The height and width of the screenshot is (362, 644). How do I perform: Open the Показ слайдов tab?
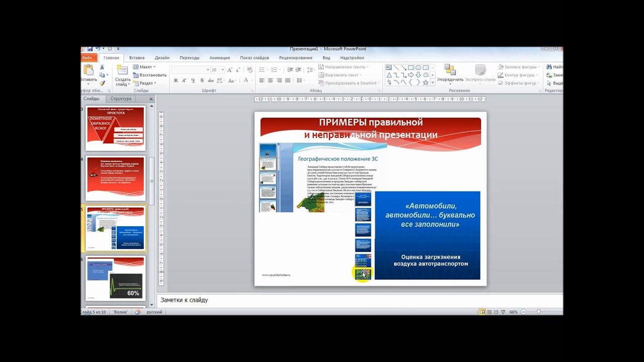point(255,58)
